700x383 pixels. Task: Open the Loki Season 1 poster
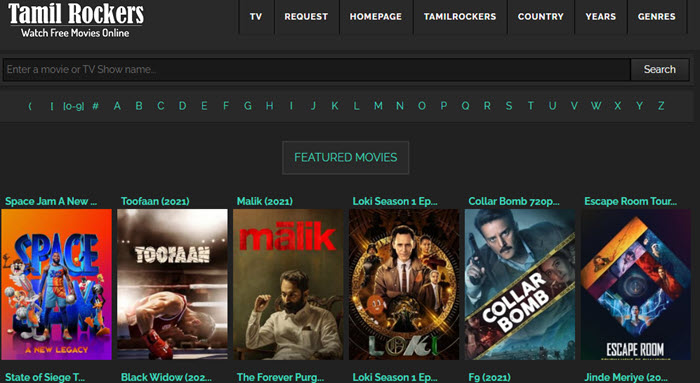404,284
